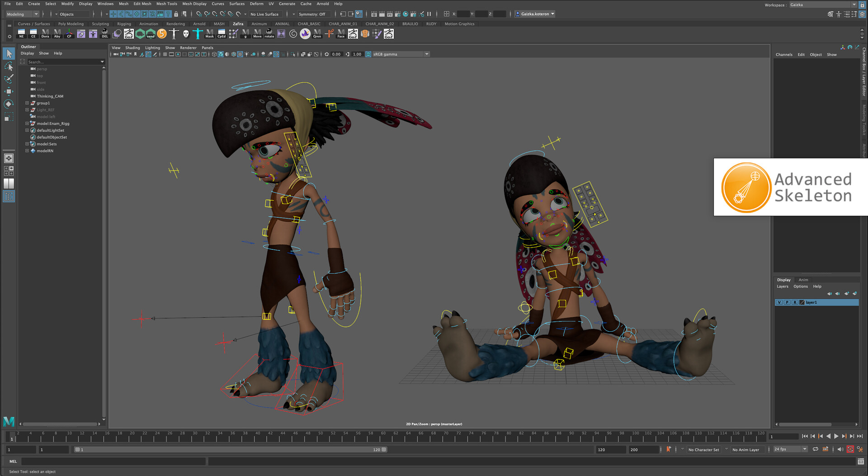
Task: Click the set key bookmark icon
Action: (x=669, y=449)
